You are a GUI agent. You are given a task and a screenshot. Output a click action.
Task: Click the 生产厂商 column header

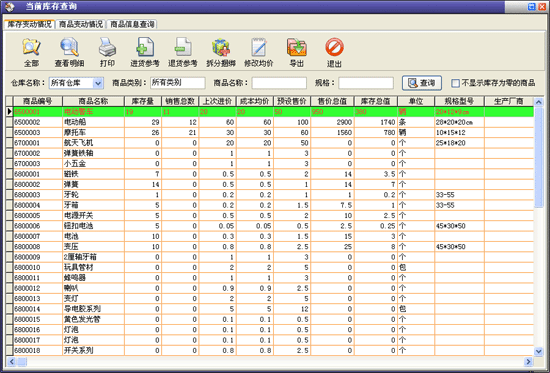pyautogui.click(x=509, y=101)
